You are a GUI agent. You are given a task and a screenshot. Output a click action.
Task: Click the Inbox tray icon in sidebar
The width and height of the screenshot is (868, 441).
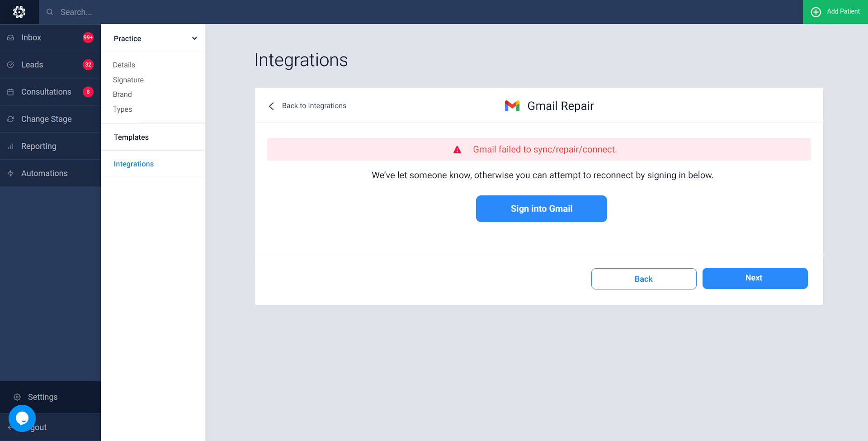click(x=10, y=38)
